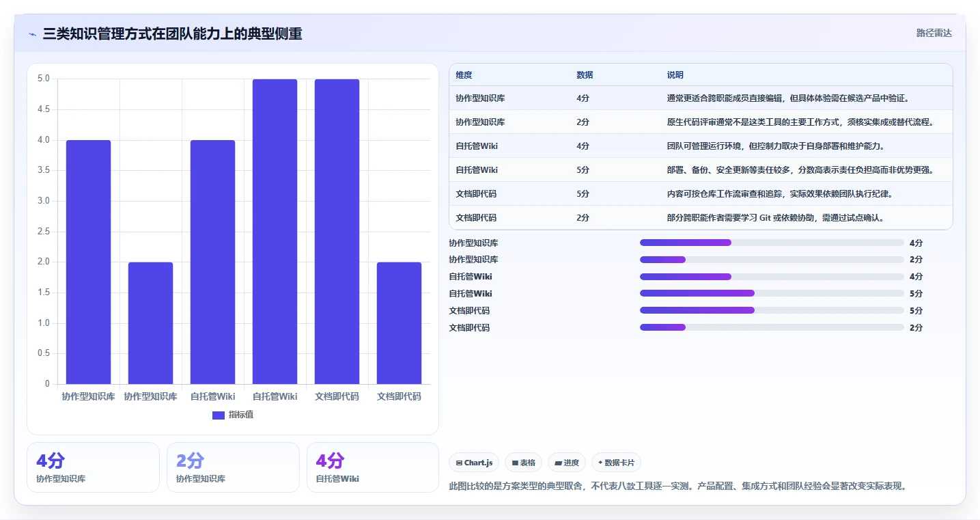Click the 文档即代码 chart bar valued 5
Image resolution: width=980 pixels, height=520 pixels.
[337, 232]
